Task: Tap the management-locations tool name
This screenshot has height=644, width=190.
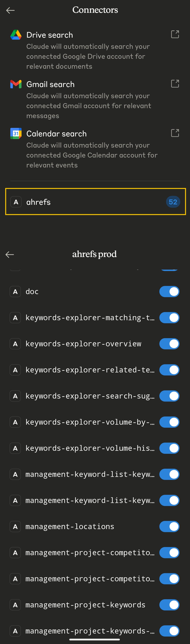Action: [x=70, y=526]
